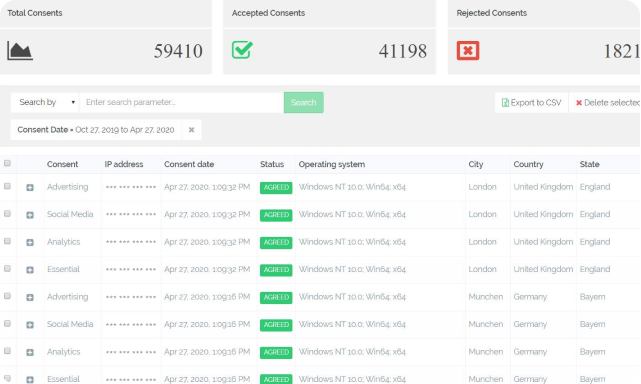Select the Munchen Social Media row checkbox
This screenshot has width=641, height=384.
(x=7, y=323)
